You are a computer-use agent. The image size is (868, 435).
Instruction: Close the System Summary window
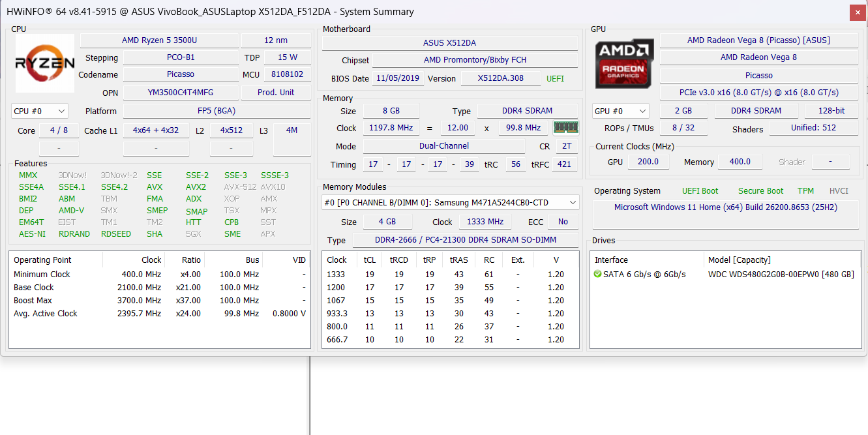(858, 12)
